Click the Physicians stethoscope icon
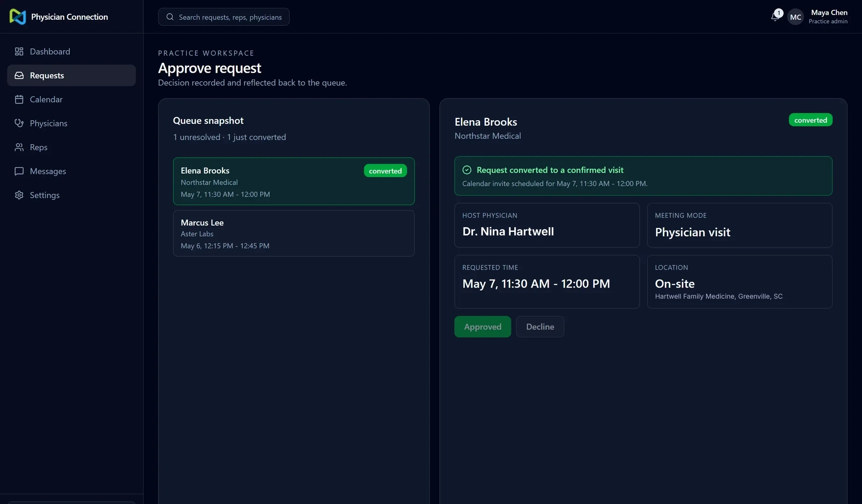 19,123
